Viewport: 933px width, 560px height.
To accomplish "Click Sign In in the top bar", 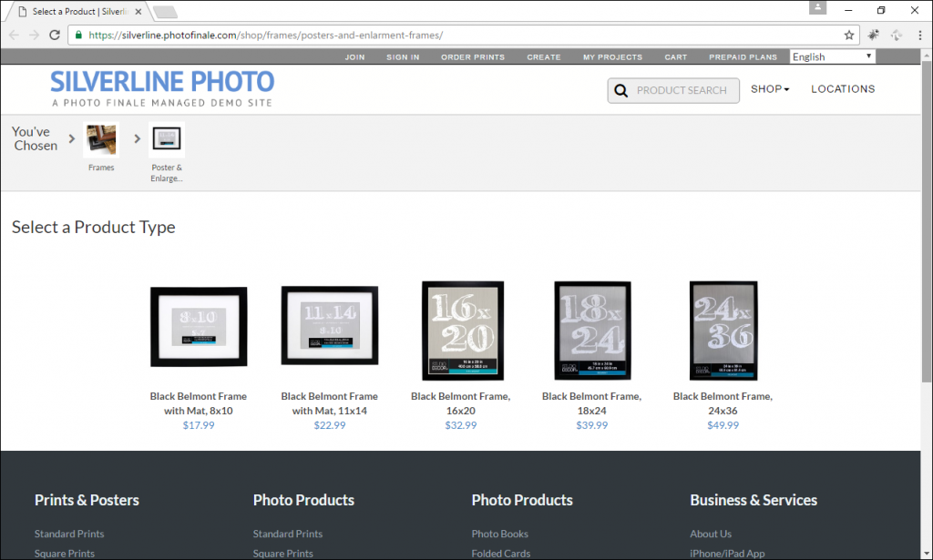I will pyautogui.click(x=403, y=57).
